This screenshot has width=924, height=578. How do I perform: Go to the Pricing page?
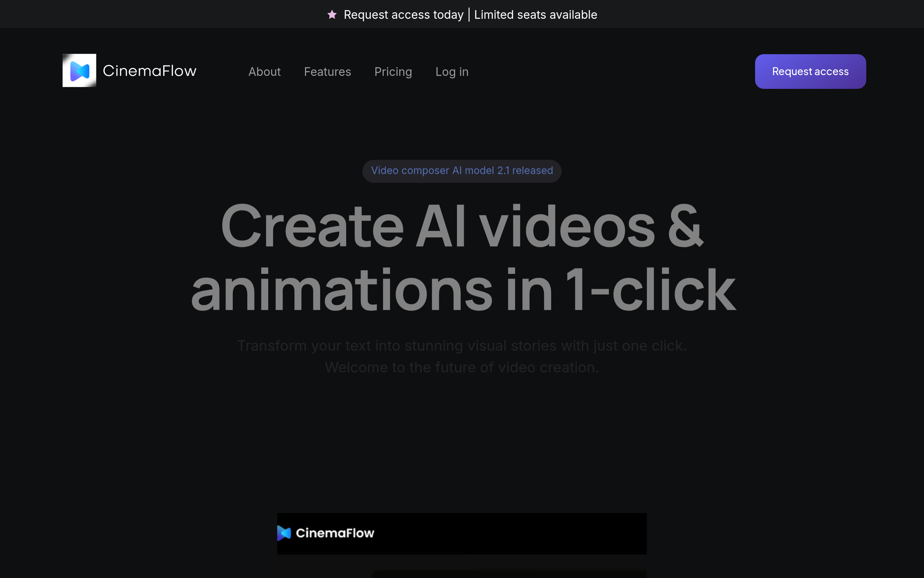point(393,72)
